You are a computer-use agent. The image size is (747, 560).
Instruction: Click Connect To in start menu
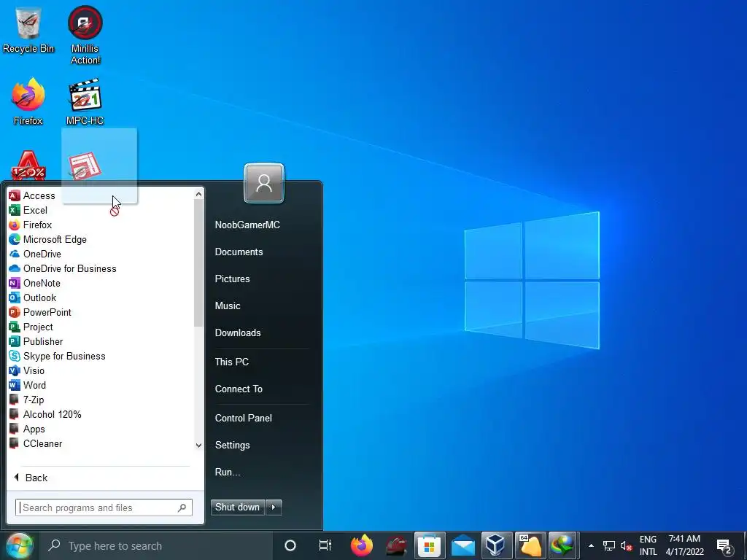[239, 389]
